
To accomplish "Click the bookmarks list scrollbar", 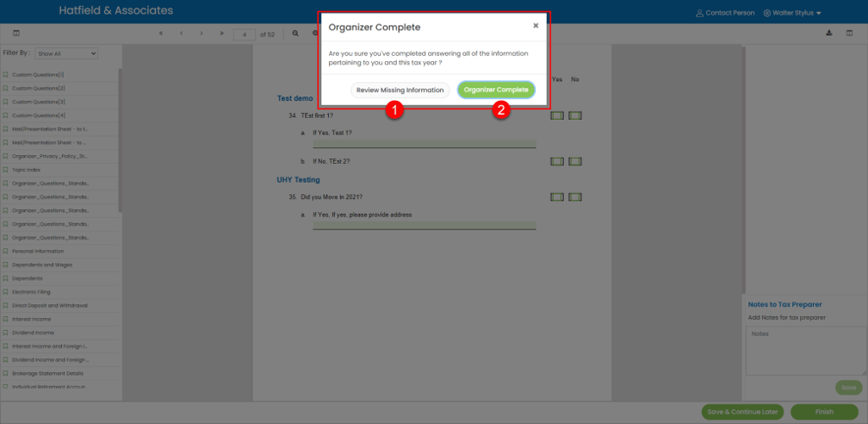I will click(121, 140).
